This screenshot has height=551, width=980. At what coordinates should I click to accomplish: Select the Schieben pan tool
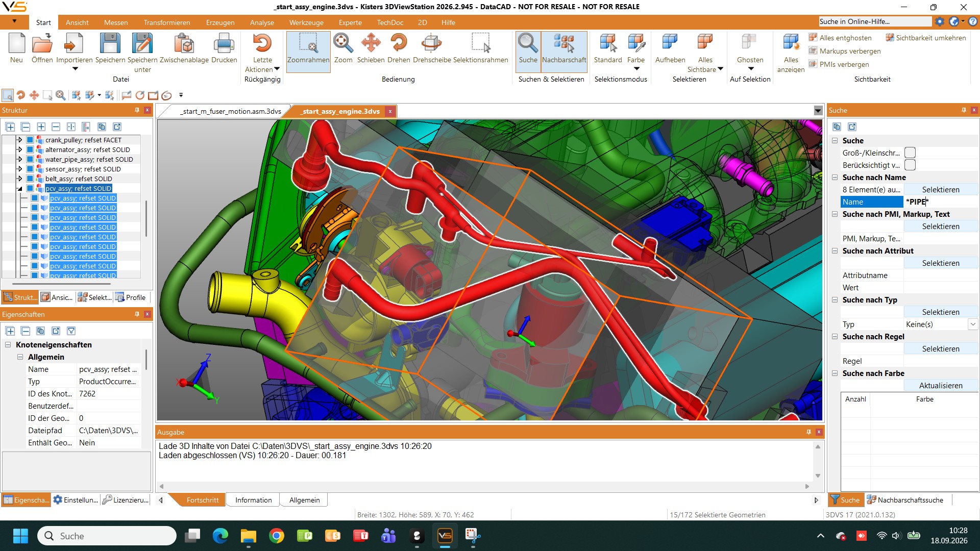coord(371,43)
